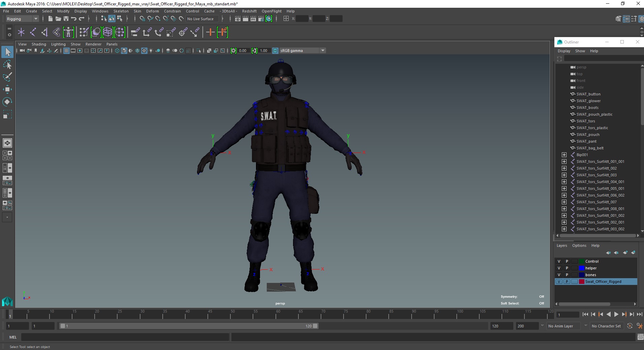644x350 pixels.
Task: Toggle use all lights in viewport
Action: tap(151, 51)
